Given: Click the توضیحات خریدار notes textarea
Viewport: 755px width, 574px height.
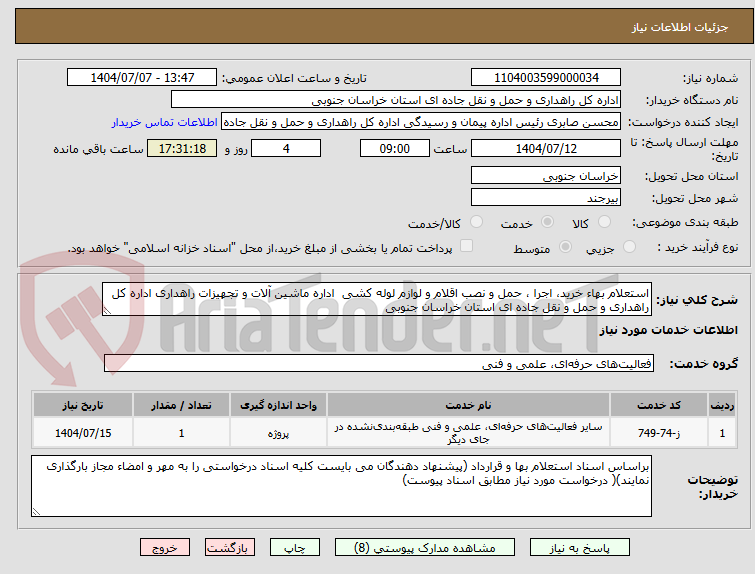Looking at the screenshot, I should click(341, 486).
